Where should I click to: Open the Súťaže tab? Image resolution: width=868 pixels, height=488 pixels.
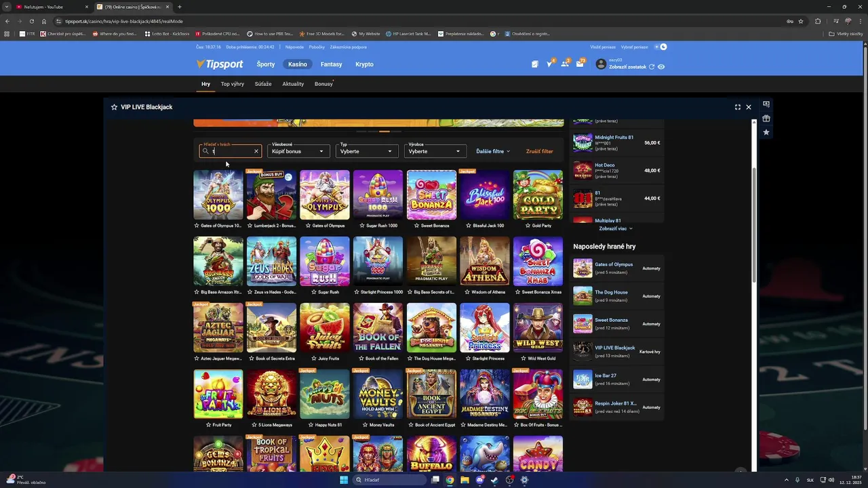pos(263,84)
